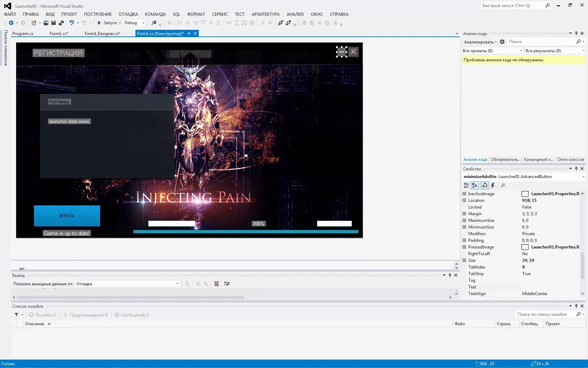This screenshot has width=588, height=368.
Task: Open the АРХИТЕКТУРА menu
Action: coord(266,14)
